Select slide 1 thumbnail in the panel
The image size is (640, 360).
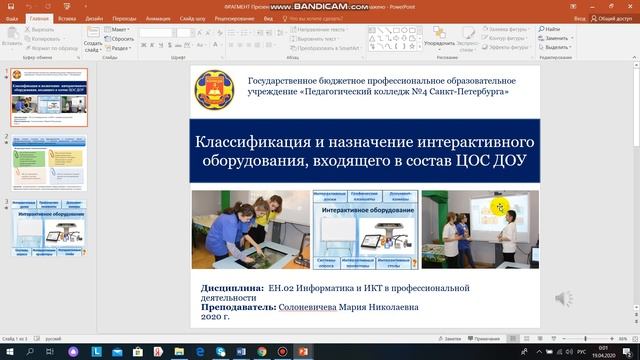pyautogui.click(x=49, y=98)
